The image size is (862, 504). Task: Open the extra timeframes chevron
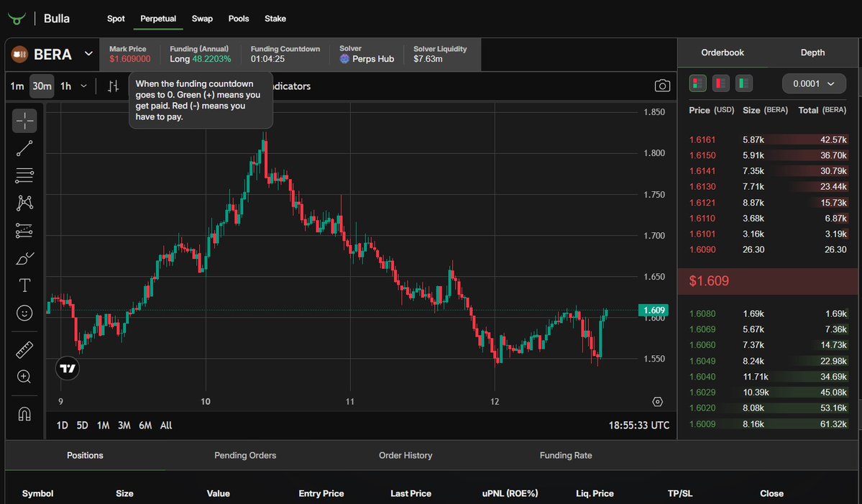click(82, 86)
